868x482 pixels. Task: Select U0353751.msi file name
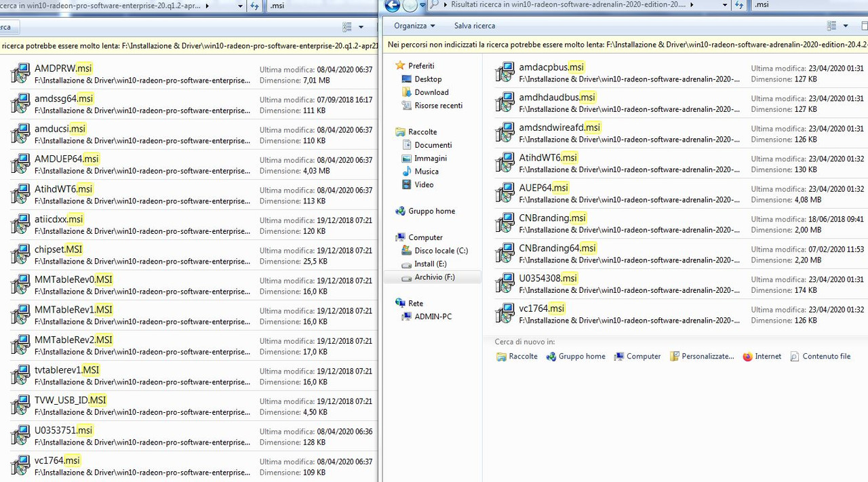pos(64,430)
